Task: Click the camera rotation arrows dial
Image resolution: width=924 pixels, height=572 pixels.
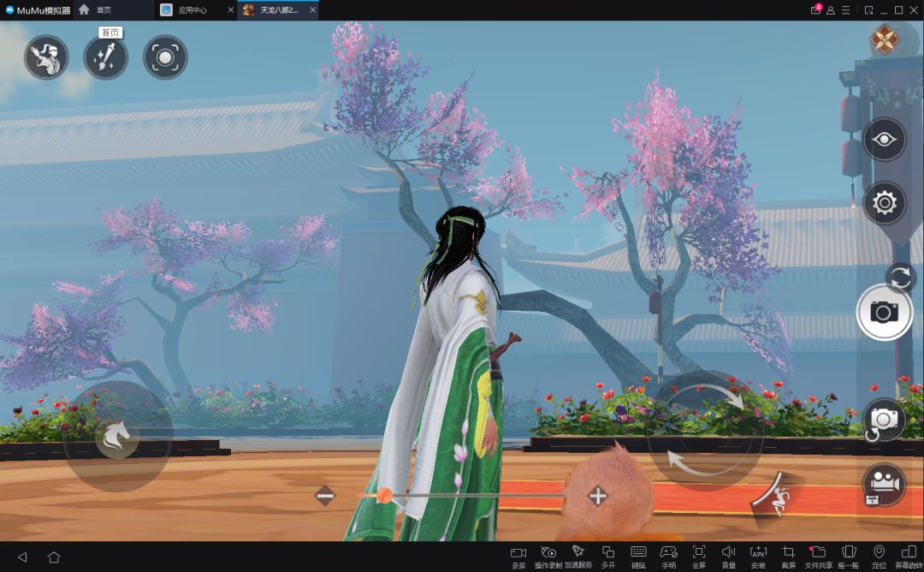Action: tap(705, 429)
